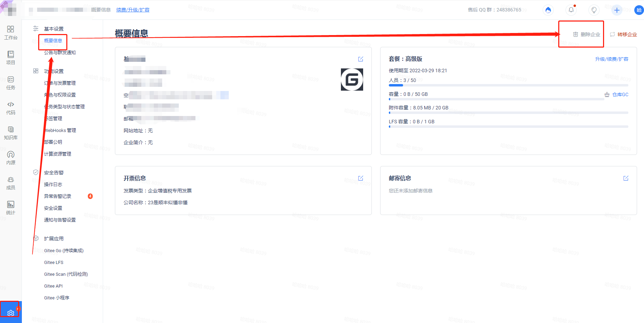
Task: Click the enterprise G logo image
Action: (x=352, y=80)
